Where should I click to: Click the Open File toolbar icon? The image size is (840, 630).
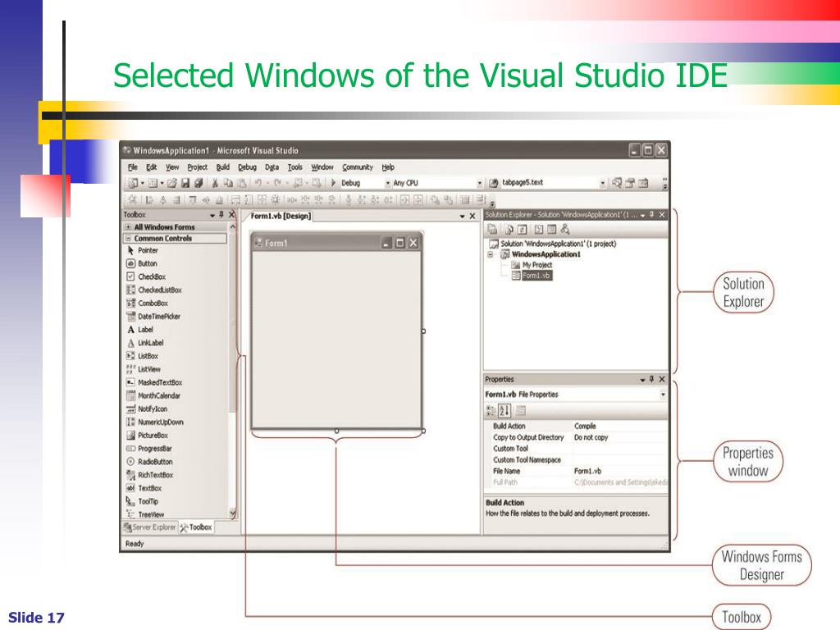click(172, 183)
